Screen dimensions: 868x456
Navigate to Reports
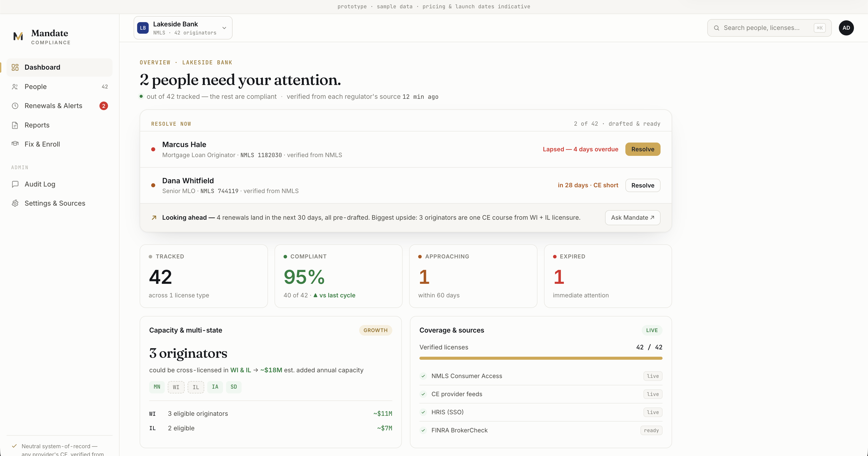tap(60, 125)
